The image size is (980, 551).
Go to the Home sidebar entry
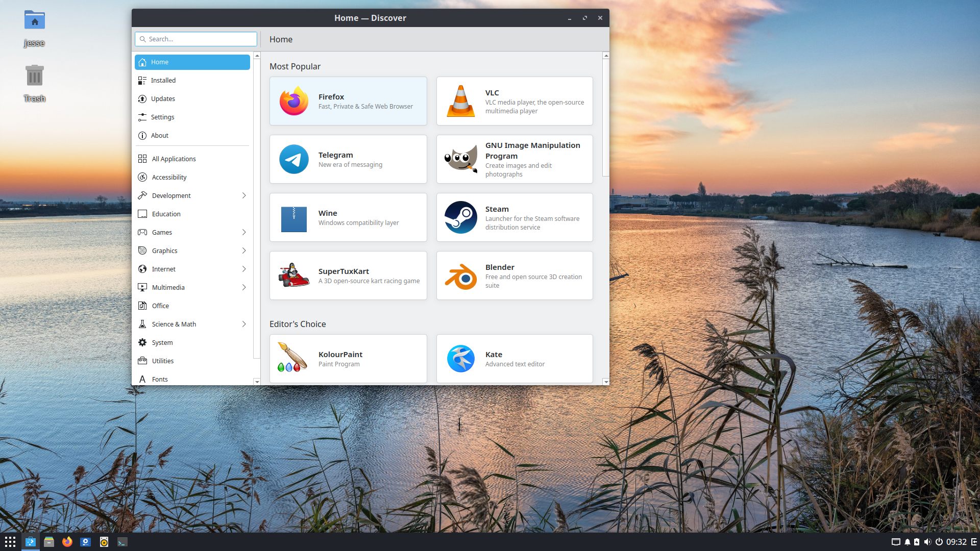tap(192, 62)
